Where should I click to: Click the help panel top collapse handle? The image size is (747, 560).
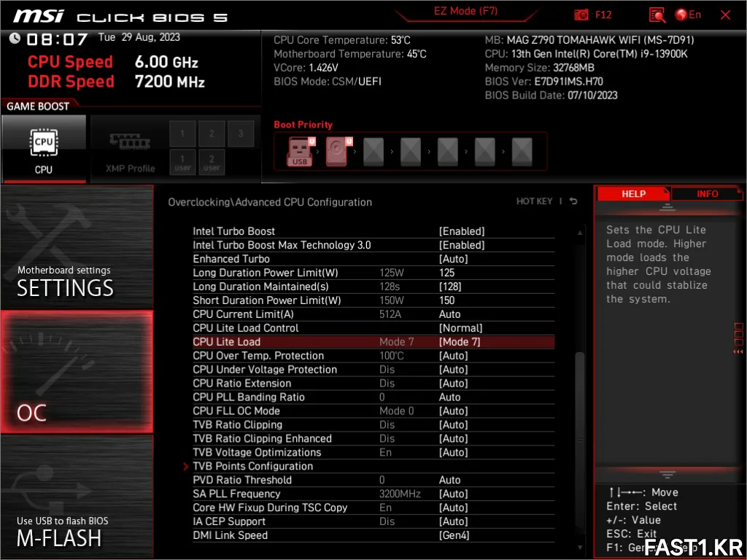(667, 207)
